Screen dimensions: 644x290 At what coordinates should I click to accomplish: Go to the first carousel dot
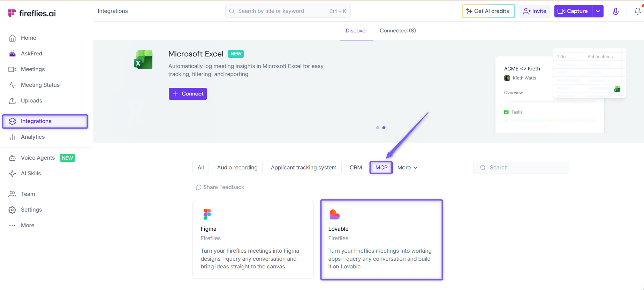pos(378,128)
